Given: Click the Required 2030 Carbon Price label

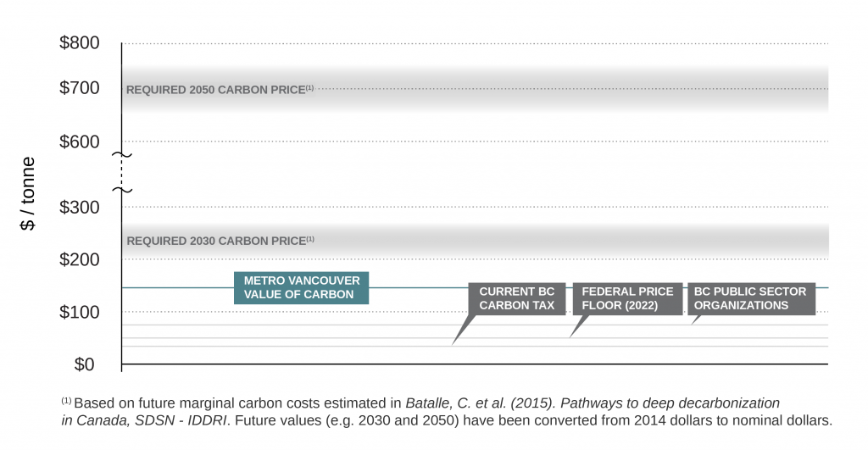Looking at the screenshot, I should click(x=220, y=241).
